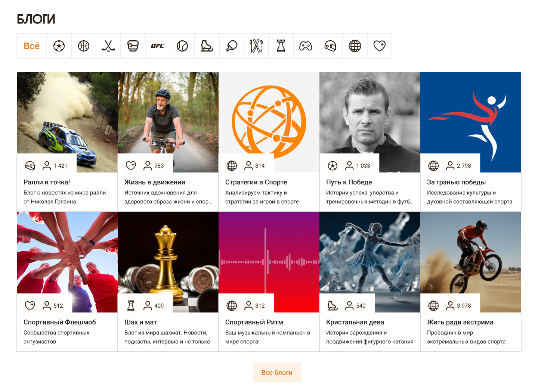Click the «512» subscriber count
The width and height of the screenshot is (538, 392).
click(58, 306)
